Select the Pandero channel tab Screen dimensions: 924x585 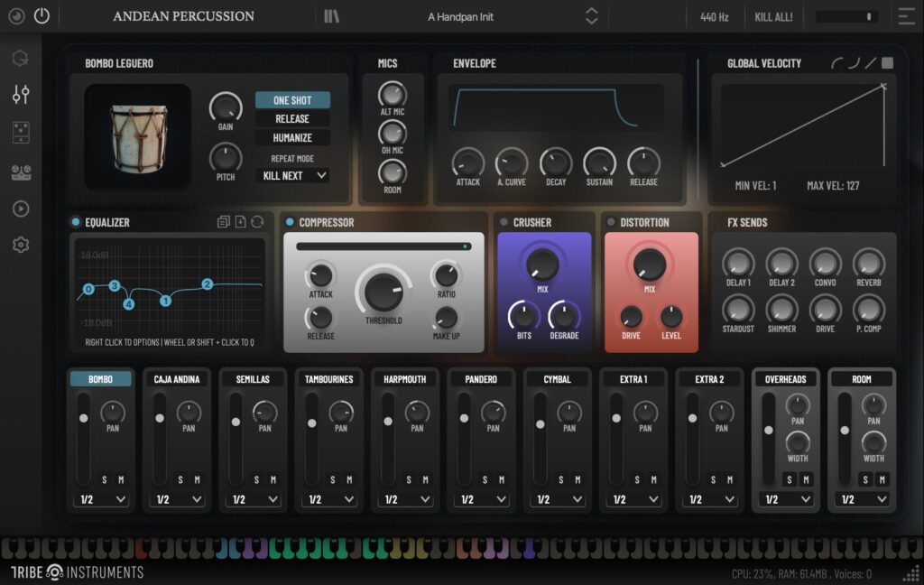(x=481, y=379)
